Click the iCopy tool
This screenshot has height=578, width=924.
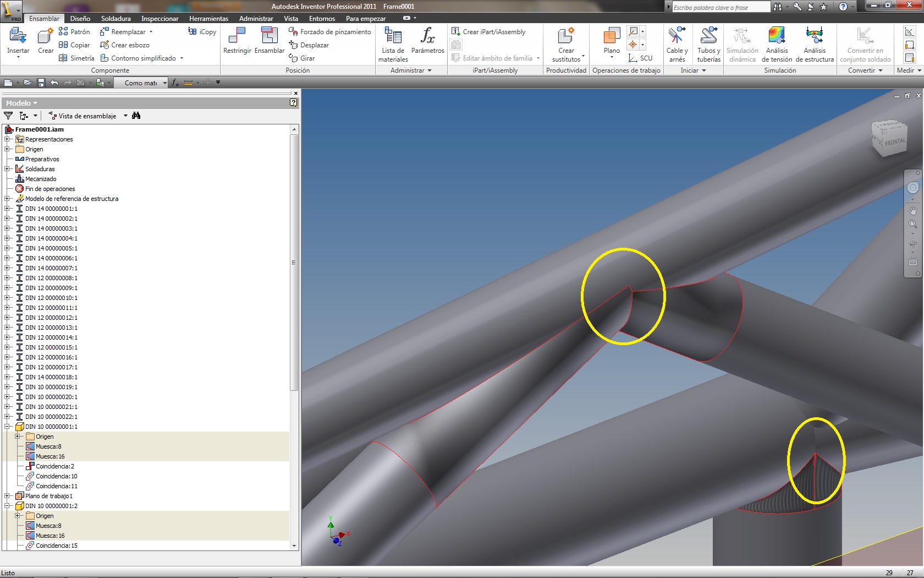(x=202, y=32)
